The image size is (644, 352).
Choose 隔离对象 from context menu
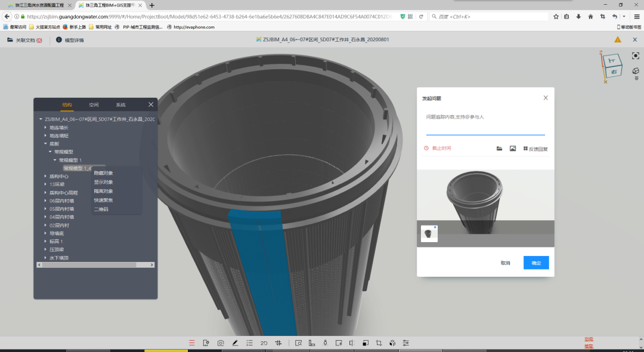coord(104,192)
